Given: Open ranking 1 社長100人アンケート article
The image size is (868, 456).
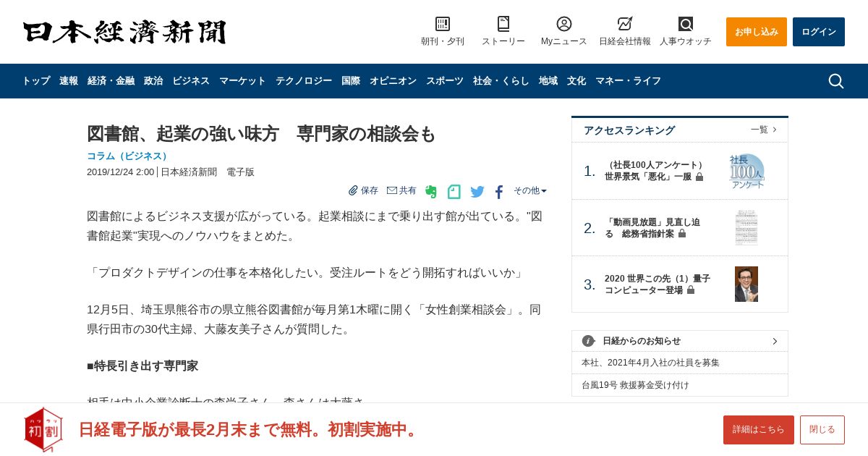Looking at the screenshot, I should pos(655,171).
